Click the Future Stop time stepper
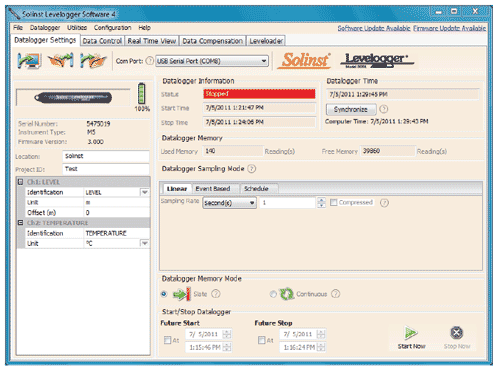Screen dimensions: 500x374 321,347
